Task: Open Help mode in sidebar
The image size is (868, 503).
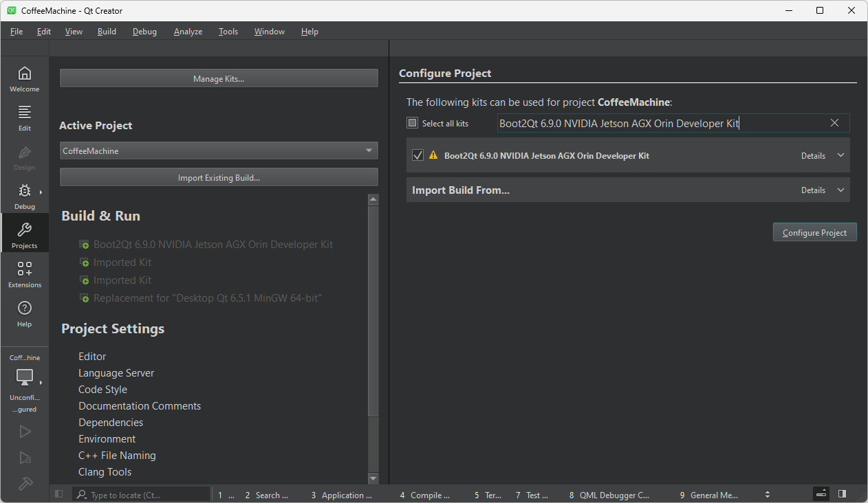Action: (24, 314)
